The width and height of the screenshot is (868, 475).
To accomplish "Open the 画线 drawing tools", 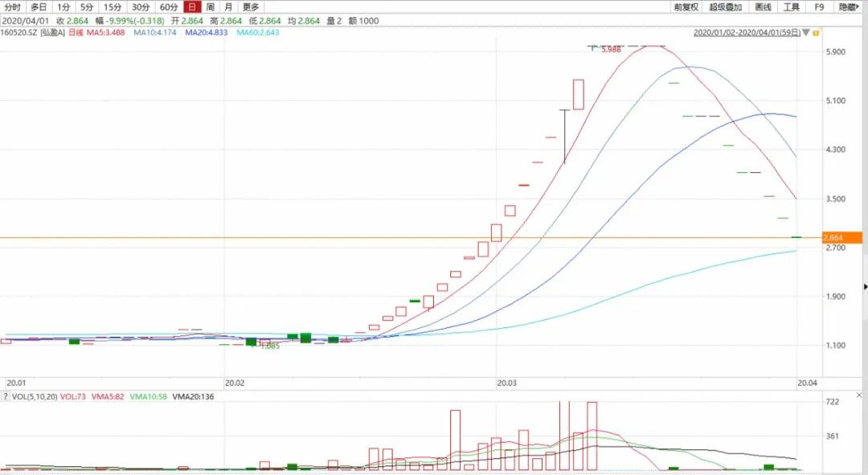I will coord(764,7).
